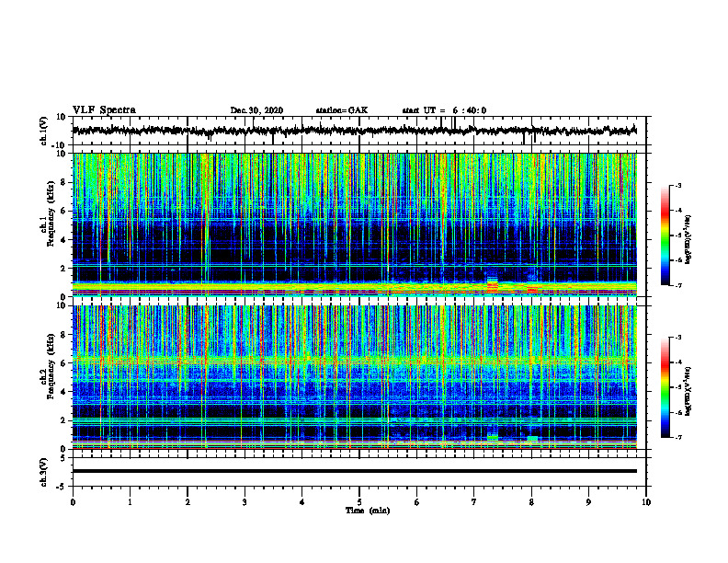Screen dimensions: 728x563
Task: Select the "Time (min)" x-axis label
Action: pos(368,511)
